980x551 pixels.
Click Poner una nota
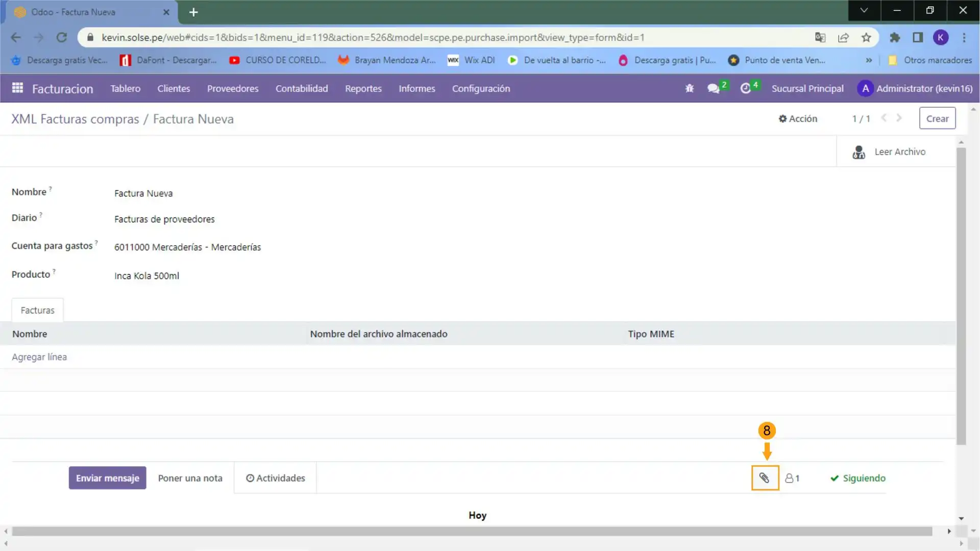190,478
